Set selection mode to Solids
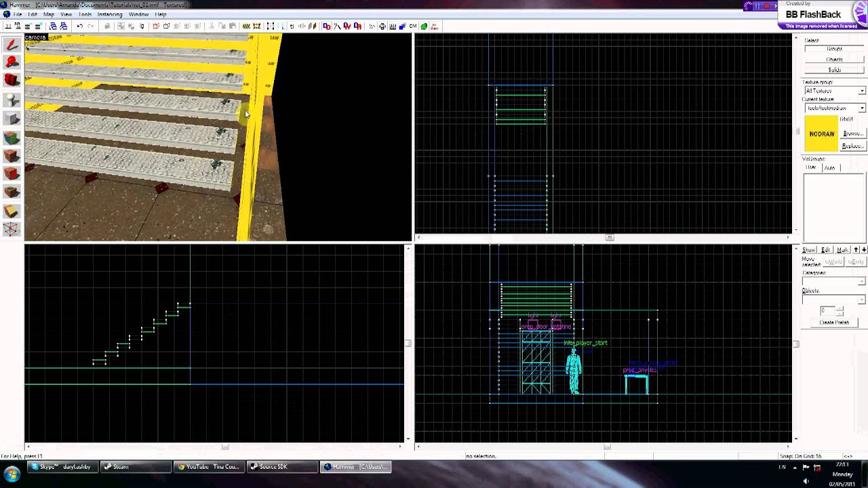This screenshot has width=868, height=488. tap(834, 70)
